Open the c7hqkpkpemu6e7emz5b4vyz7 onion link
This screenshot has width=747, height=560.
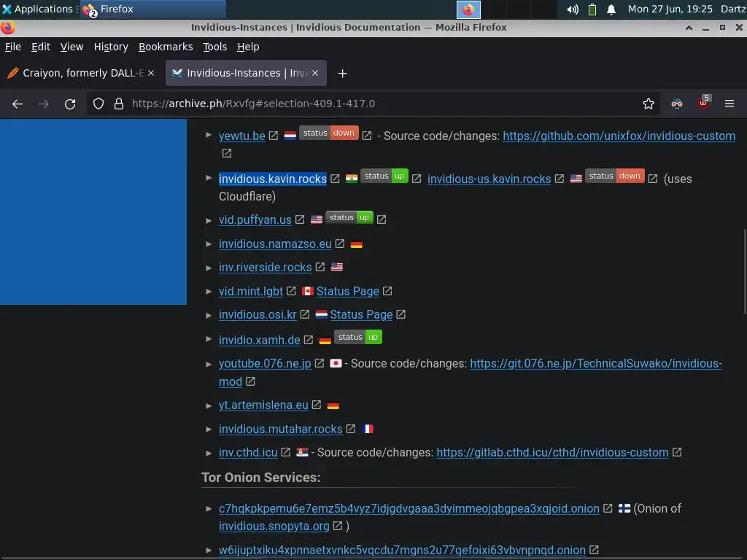(x=409, y=508)
